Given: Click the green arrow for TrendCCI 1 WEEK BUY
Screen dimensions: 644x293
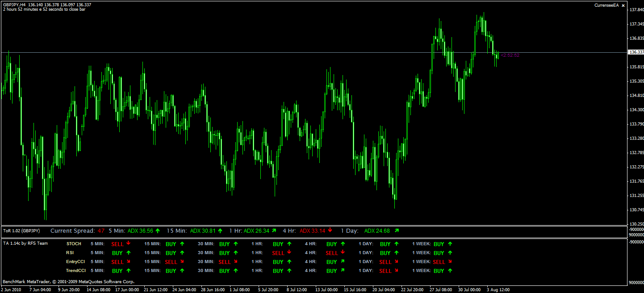Looking at the screenshot, I should 450,271.
